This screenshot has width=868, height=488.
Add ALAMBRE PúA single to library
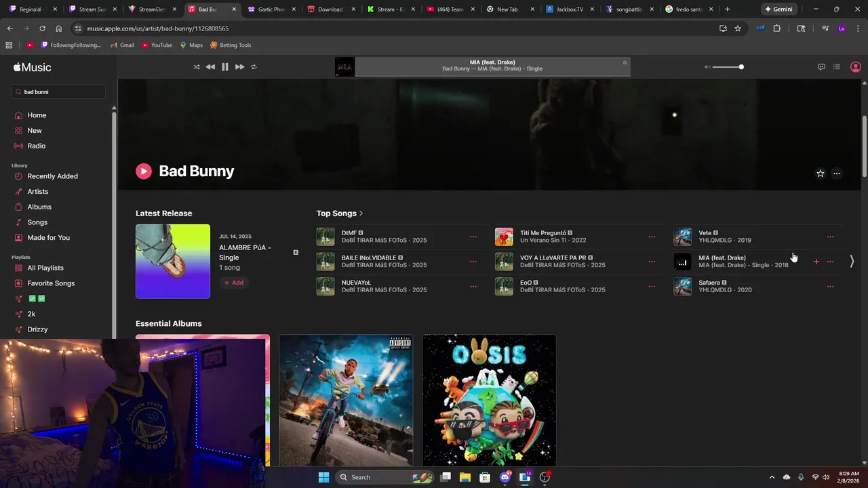(x=234, y=283)
